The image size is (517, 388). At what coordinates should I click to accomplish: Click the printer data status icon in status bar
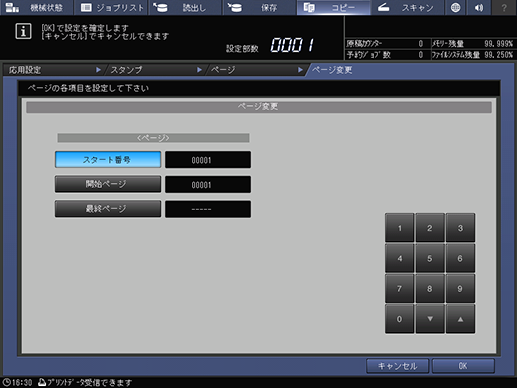pos(42,382)
